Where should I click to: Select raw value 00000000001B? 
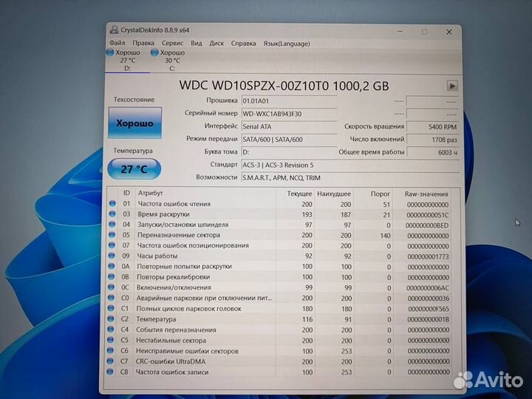tap(428, 320)
